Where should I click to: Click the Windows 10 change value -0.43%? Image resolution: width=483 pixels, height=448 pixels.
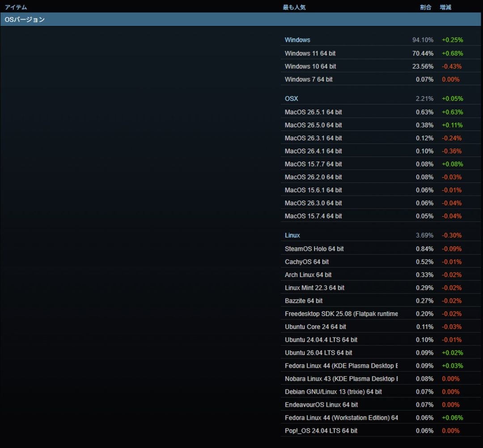(x=452, y=66)
